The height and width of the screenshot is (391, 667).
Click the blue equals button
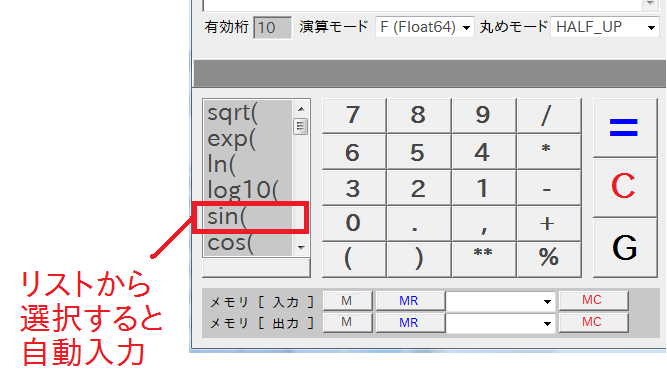(625, 128)
